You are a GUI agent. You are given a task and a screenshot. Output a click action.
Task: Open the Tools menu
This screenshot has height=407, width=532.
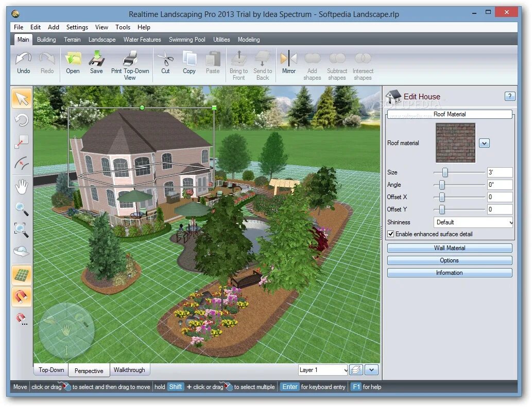tap(123, 27)
